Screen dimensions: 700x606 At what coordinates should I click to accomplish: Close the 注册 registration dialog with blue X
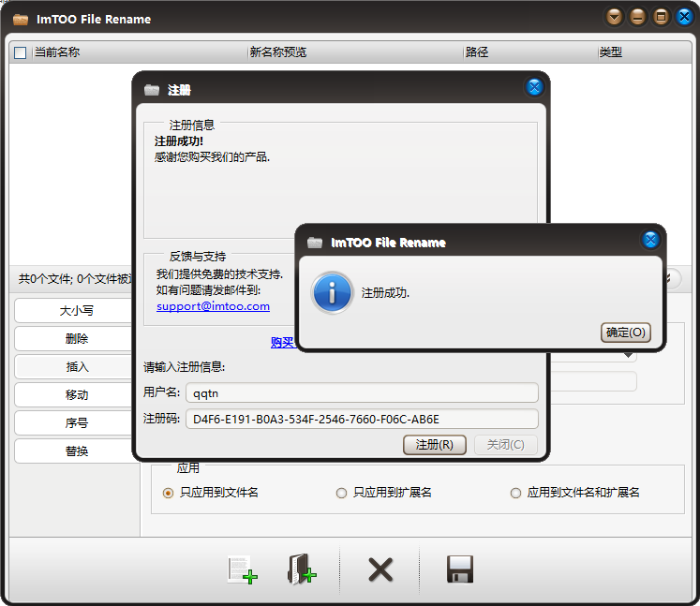pos(534,88)
